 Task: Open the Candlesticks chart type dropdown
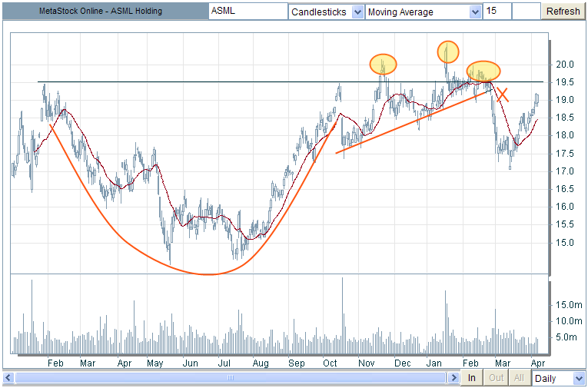click(x=326, y=12)
